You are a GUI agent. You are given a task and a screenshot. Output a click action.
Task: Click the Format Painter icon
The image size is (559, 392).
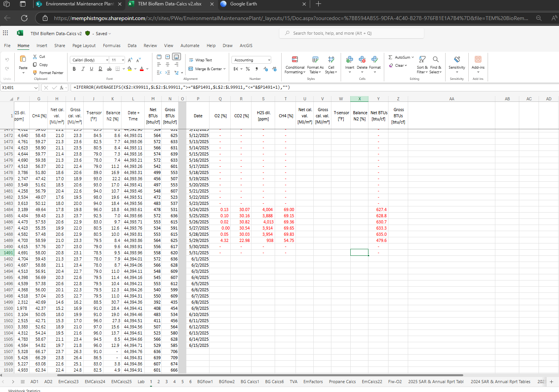(35, 73)
